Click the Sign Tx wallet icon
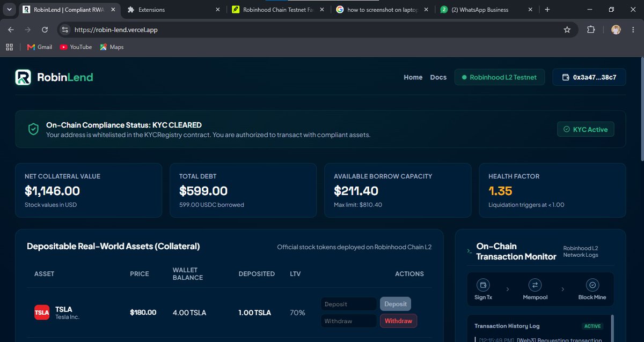The height and width of the screenshot is (342, 644). pos(483,285)
